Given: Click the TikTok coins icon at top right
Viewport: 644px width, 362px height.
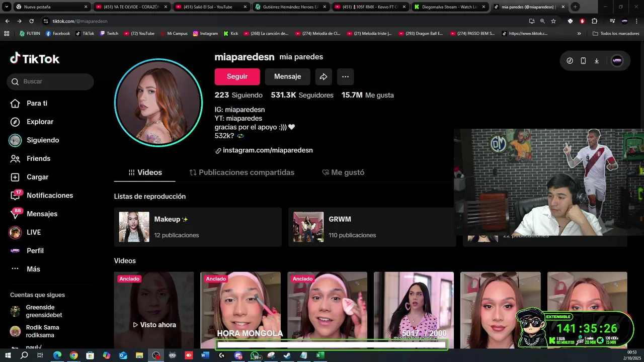Looking at the screenshot, I should 570,61.
